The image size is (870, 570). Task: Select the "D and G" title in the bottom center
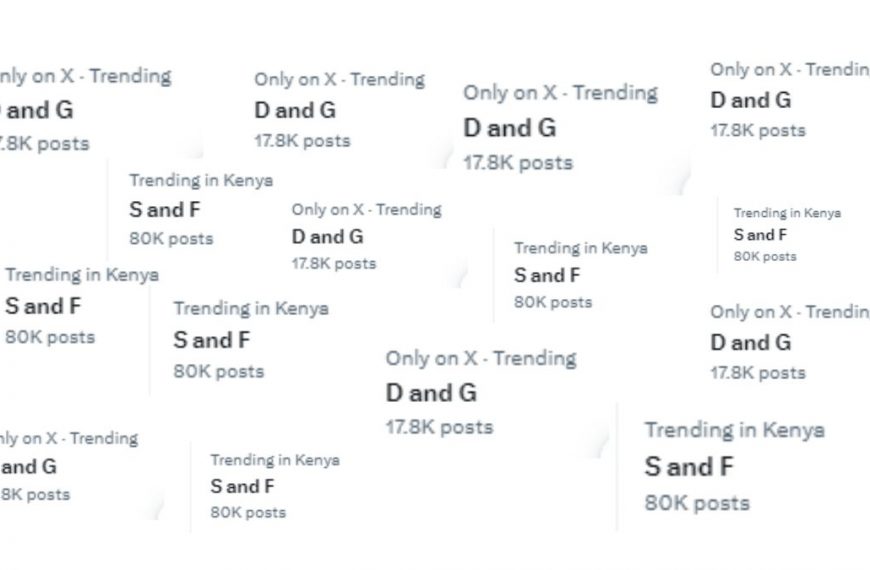[x=431, y=392]
